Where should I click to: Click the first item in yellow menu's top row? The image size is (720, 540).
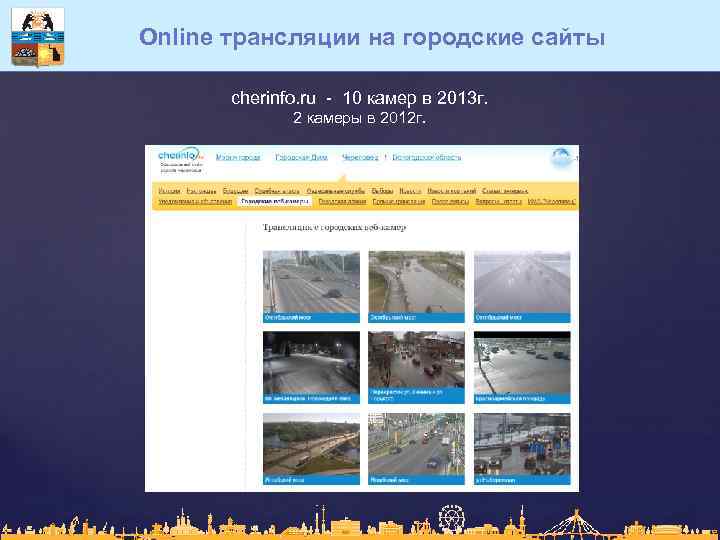(169, 191)
